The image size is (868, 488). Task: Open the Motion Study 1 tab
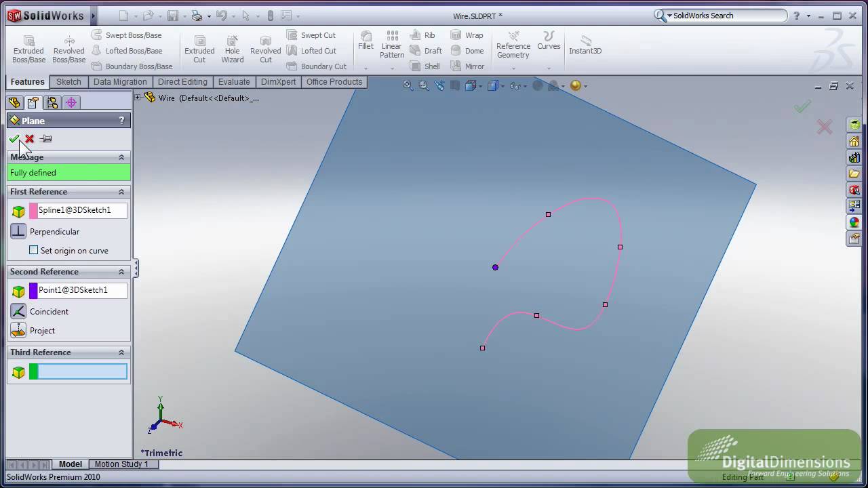(x=121, y=464)
